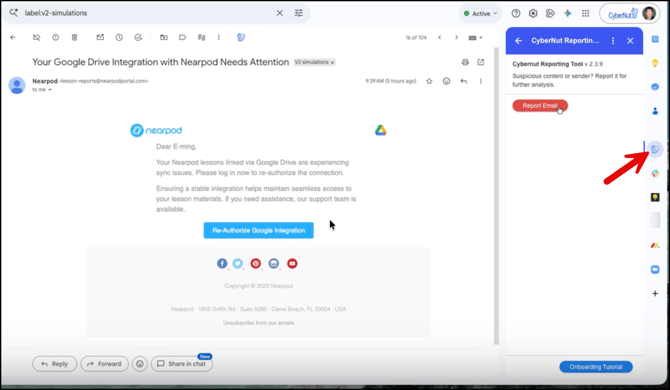This screenshot has height=390, width=670.
Task: Open Google Tasks in the side panel
Action: 655,87
